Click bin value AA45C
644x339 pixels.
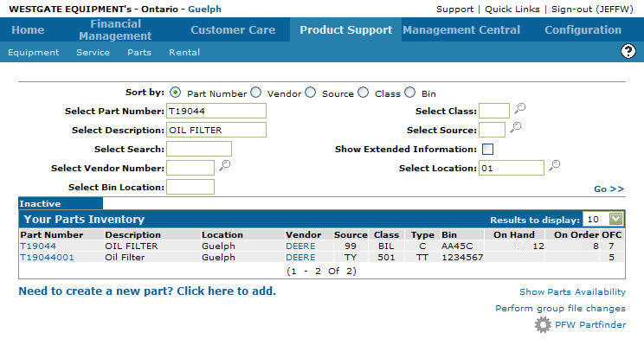457,246
